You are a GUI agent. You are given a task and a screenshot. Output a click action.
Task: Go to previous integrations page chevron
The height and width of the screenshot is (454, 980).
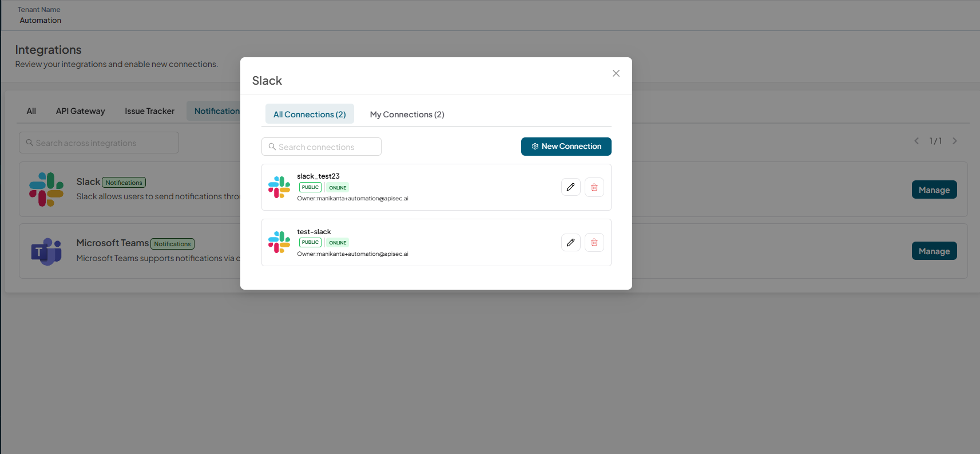916,141
